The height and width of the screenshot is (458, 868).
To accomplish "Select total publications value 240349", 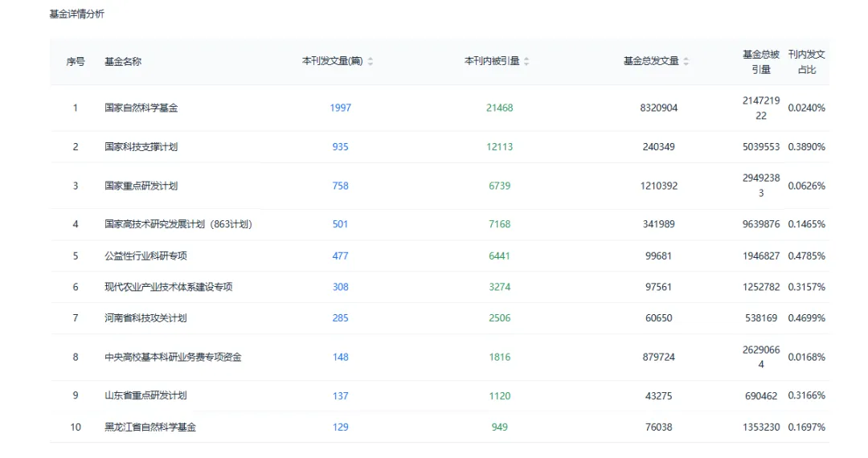I will [x=659, y=146].
